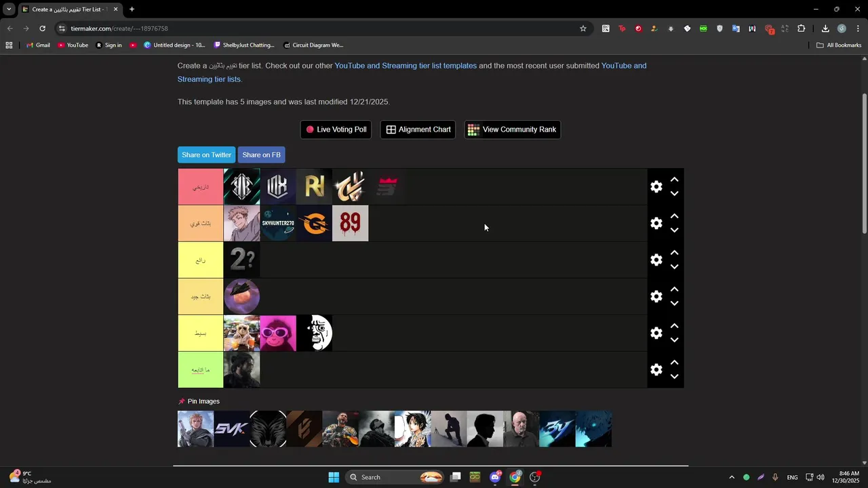The image size is (868, 488).
Task: Click the microphone icon in system tray
Action: (x=775, y=477)
